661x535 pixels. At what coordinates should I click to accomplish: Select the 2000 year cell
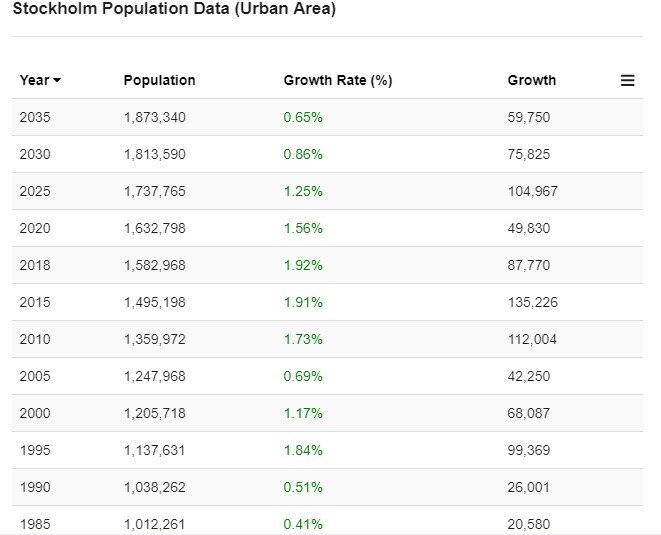[35, 413]
